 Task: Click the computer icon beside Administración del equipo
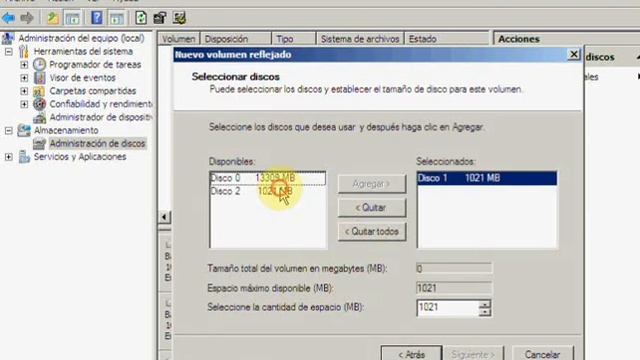coord(8,38)
